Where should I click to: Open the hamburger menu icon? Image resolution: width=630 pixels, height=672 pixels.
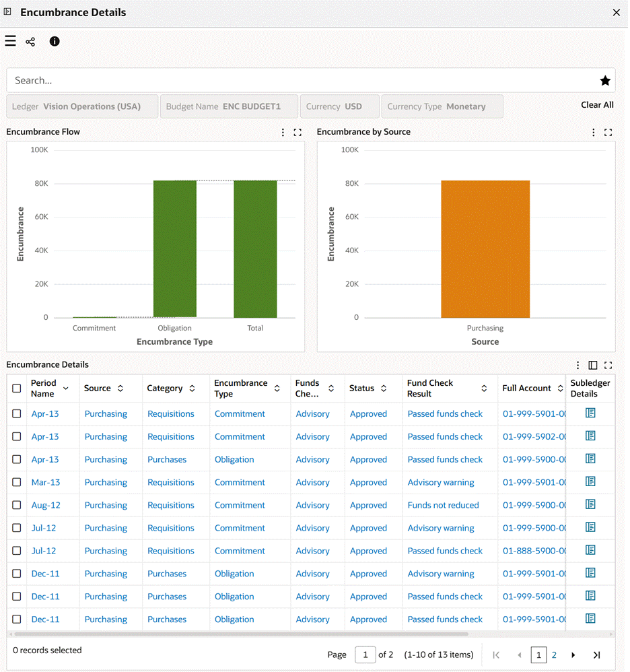click(10, 41)
